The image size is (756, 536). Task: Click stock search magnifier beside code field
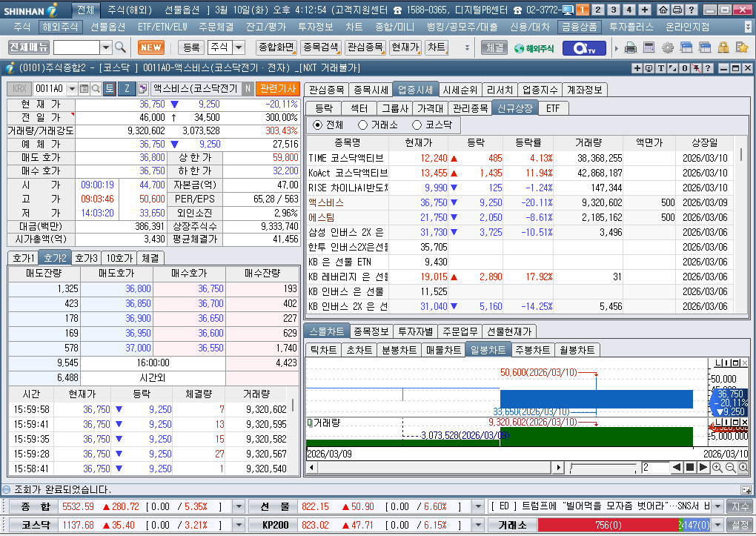(x=96, y=89)
